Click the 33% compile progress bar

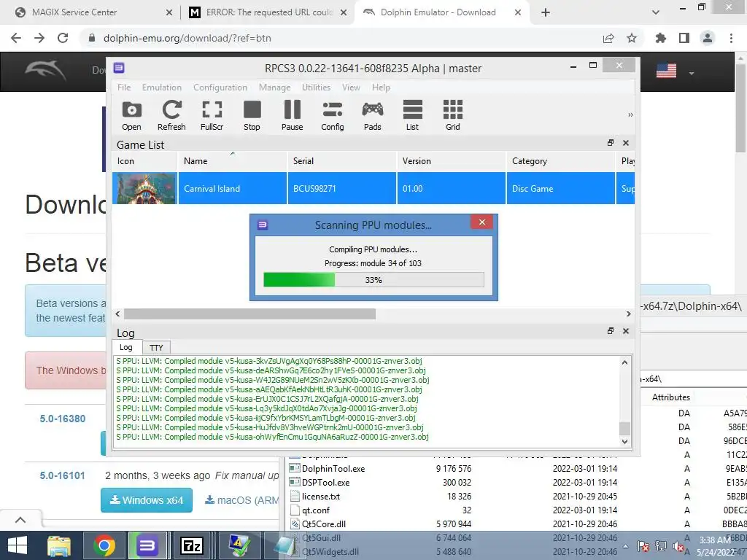coord(373,280)
